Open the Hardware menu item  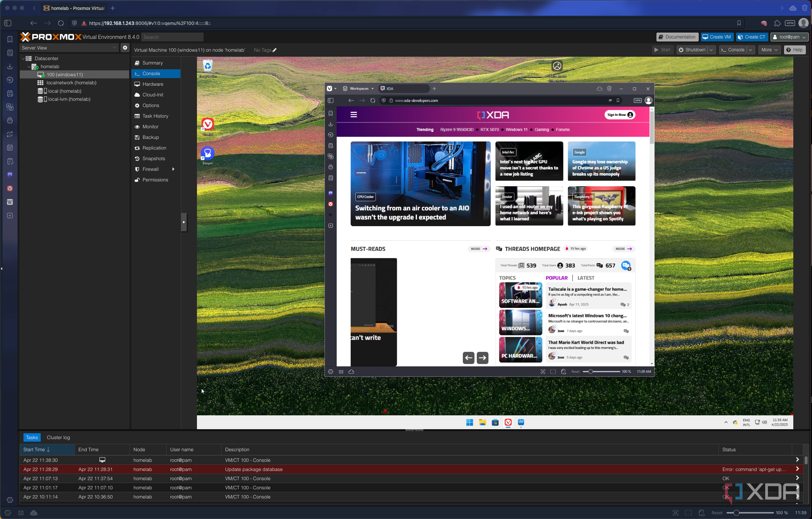[x=153, y=84]
